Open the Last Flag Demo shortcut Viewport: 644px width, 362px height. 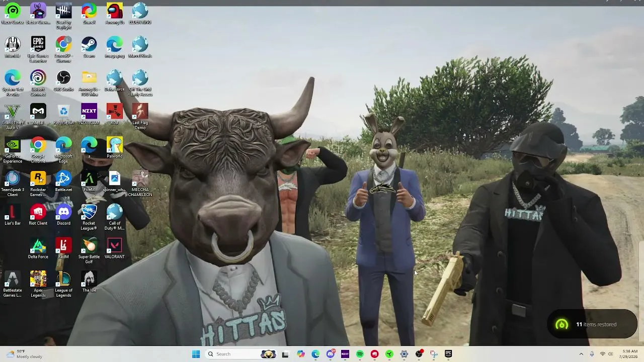(x=140, y=117)
